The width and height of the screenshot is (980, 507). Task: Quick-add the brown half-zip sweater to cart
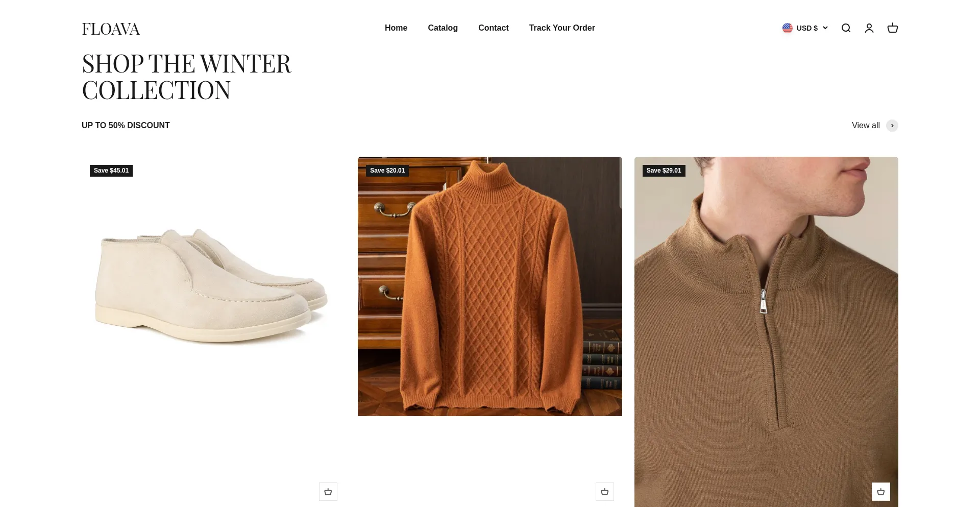881,492
